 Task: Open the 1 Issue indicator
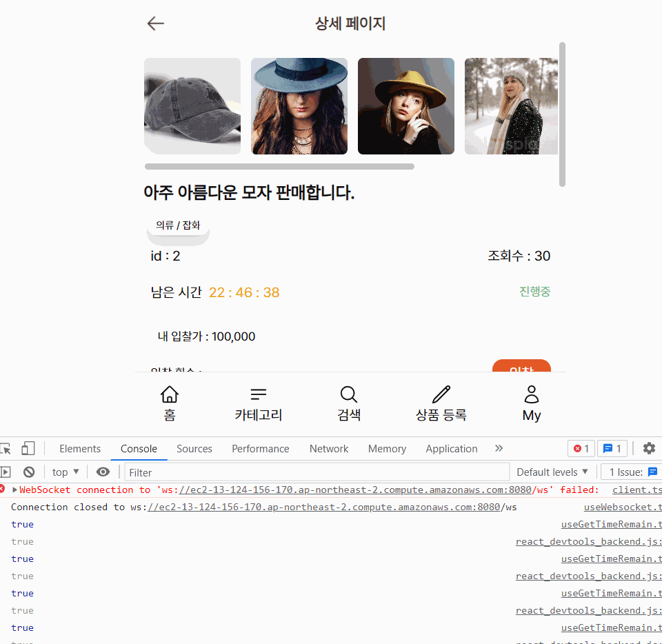tap(632, 472)
